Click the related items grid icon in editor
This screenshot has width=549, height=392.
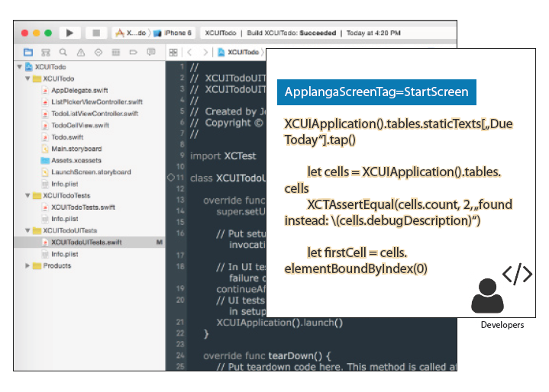pyautogui.click(x=173, y=53)
